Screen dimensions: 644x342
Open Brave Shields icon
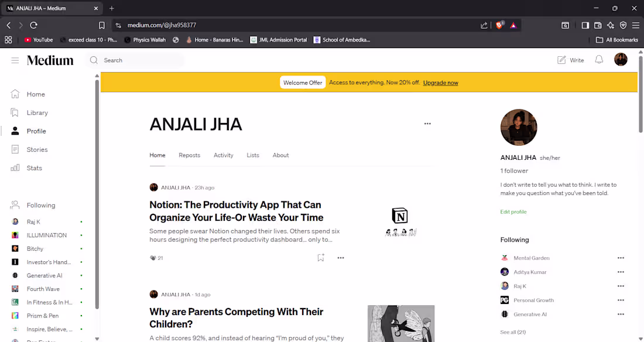499,25
